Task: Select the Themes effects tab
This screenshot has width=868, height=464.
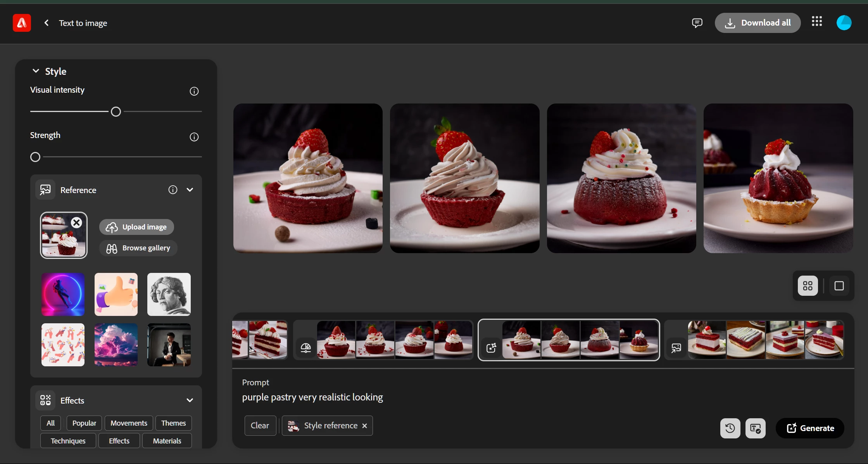Action: tap(173, 423)
